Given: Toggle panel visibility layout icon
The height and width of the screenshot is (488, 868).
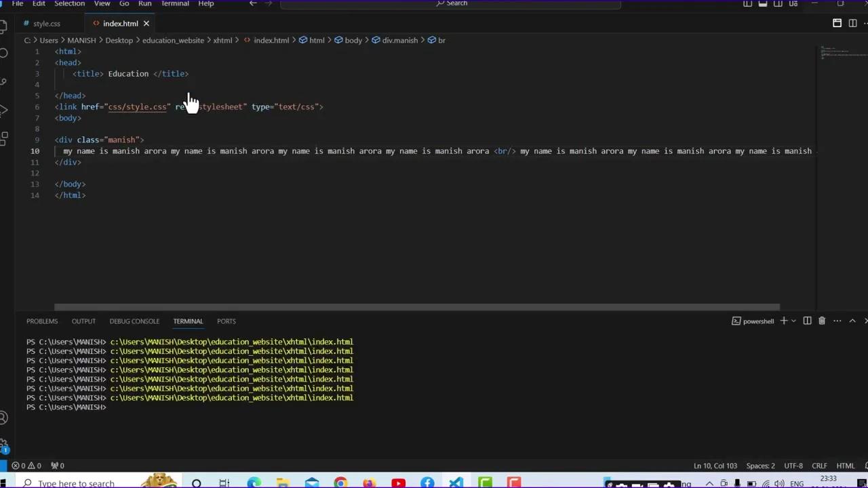Looking at the screenshot, I should pos(763,3).
